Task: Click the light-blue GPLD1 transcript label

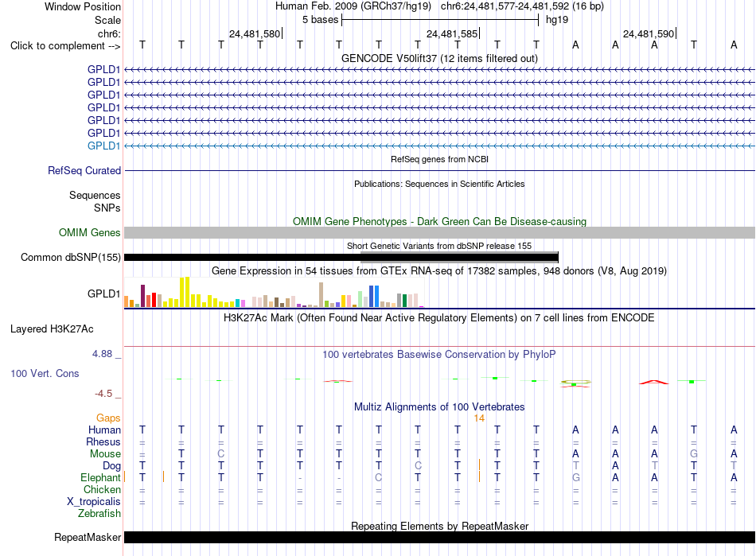Action: coord(103,146)
